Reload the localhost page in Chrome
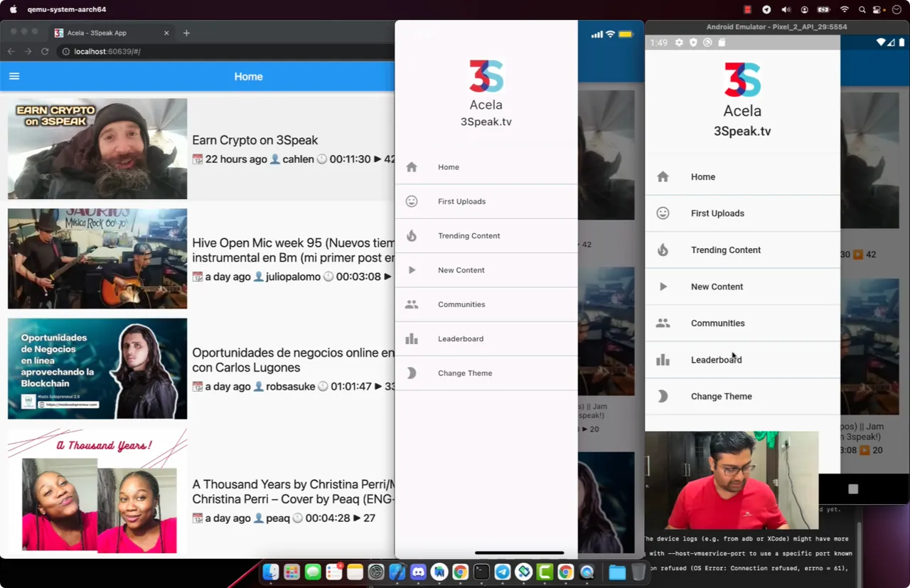Viewport: 910px width, 588px height. 45,51
